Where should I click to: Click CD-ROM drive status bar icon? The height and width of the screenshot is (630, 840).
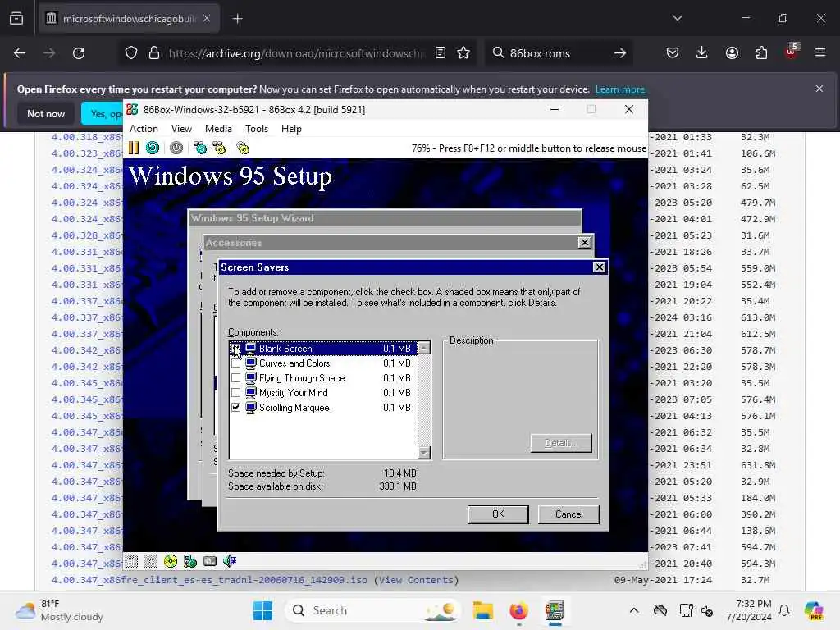(171, 561)
